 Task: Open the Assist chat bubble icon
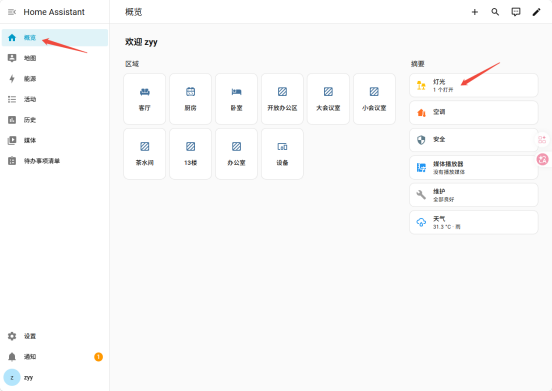click(516, 12)
